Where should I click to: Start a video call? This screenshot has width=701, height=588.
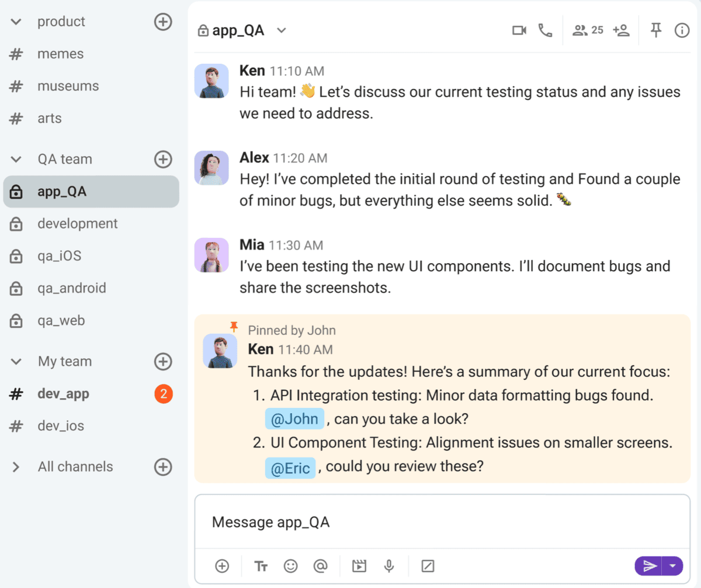pos(519,30)
